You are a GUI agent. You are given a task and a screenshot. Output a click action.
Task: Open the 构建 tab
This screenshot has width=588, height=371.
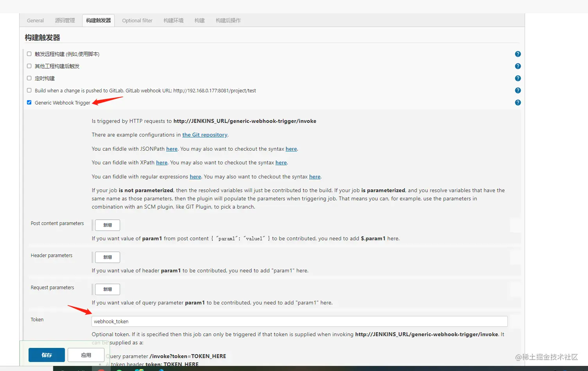pyautogui.click(x=200, y=20)
